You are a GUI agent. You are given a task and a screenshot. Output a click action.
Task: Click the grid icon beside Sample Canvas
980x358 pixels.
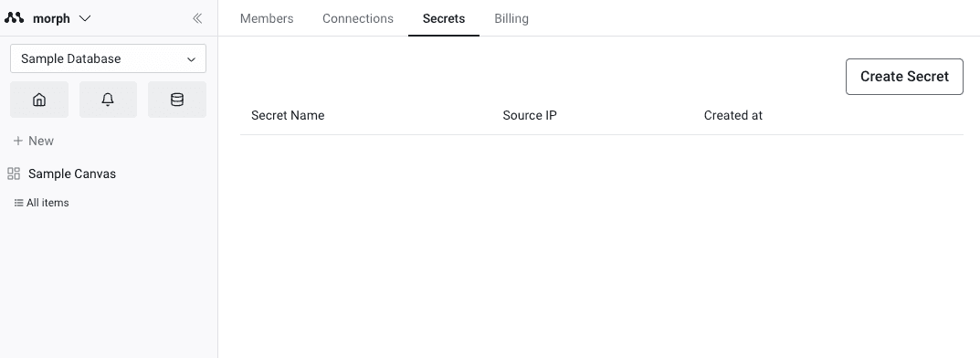tap(14, 174)
